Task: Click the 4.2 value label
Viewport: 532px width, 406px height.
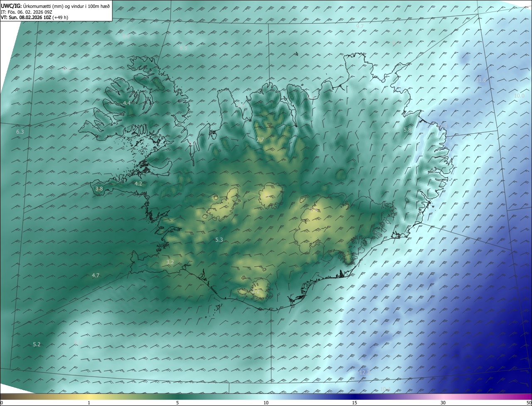Action: [x=138, y=183]
